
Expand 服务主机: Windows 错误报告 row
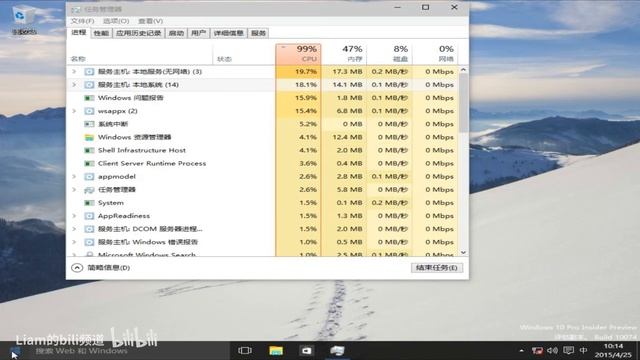[x=74, y=242]
